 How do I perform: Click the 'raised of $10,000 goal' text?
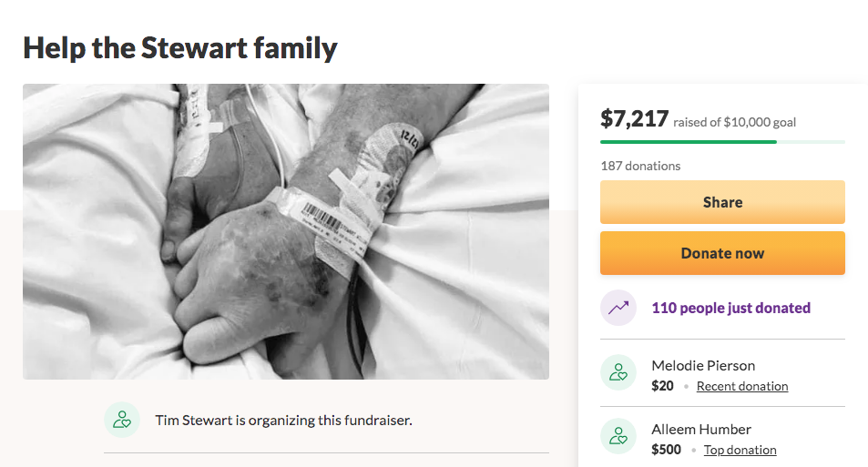tap(735, 122)
